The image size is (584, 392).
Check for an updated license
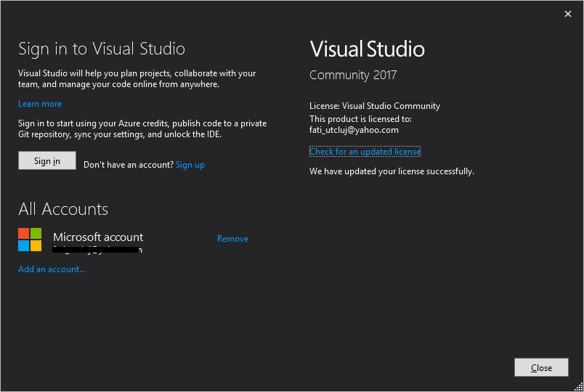click(x=365, y=152)
